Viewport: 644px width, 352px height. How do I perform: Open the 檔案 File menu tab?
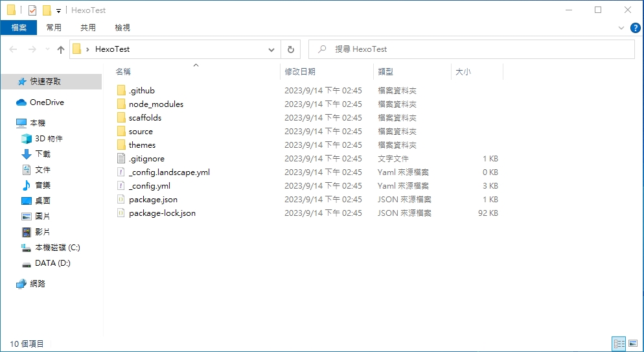(19, 27)
